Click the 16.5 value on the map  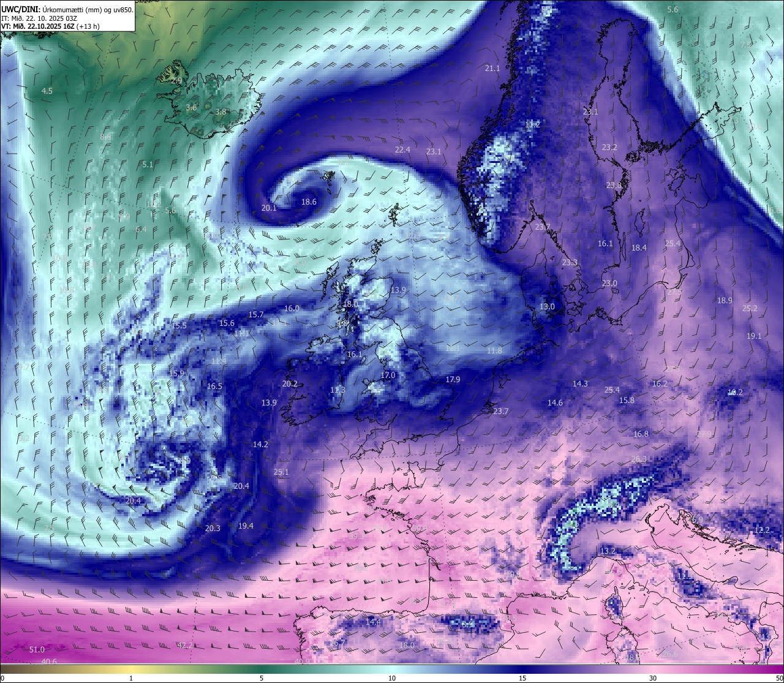[x=214, y=387]
